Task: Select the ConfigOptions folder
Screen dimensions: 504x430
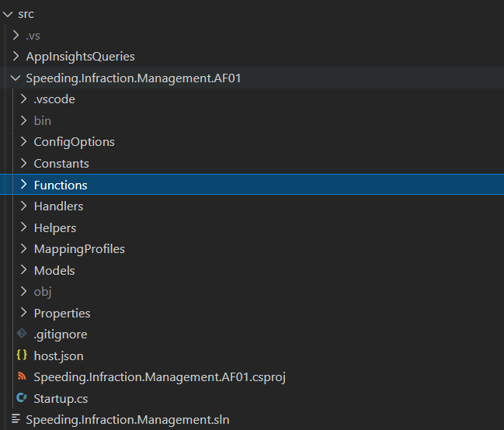Action: (74, 142)
